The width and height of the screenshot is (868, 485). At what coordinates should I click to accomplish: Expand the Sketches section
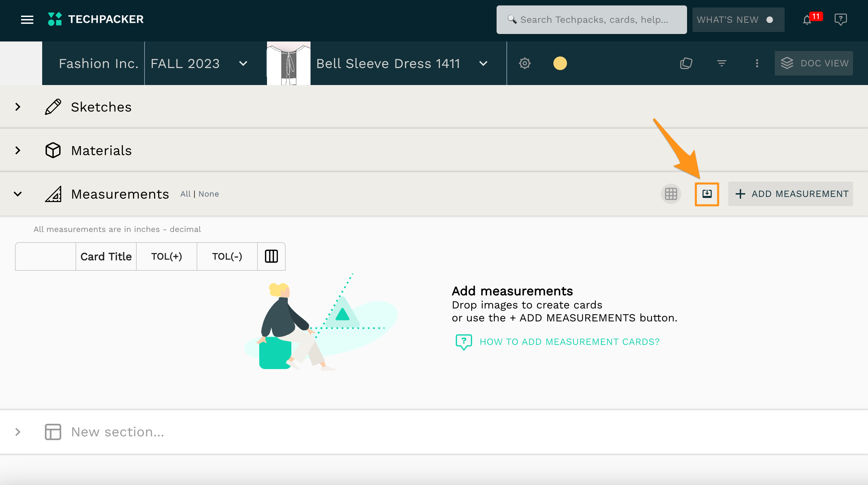18,107
